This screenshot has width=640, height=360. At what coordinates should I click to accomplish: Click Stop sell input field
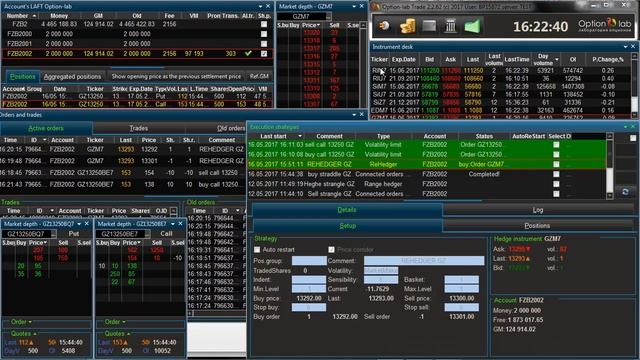[462, 307]
